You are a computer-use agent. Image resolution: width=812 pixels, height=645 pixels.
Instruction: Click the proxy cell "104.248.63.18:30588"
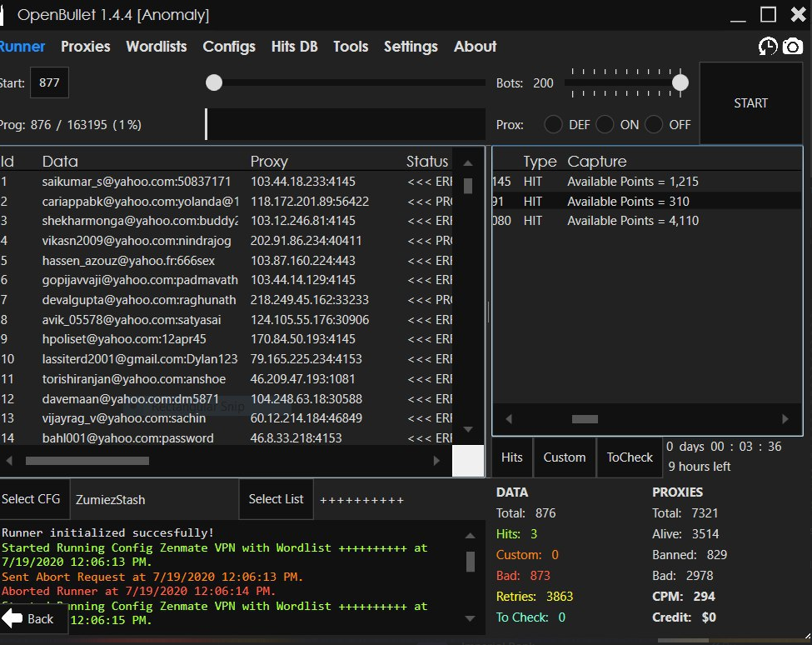(306, 399)
